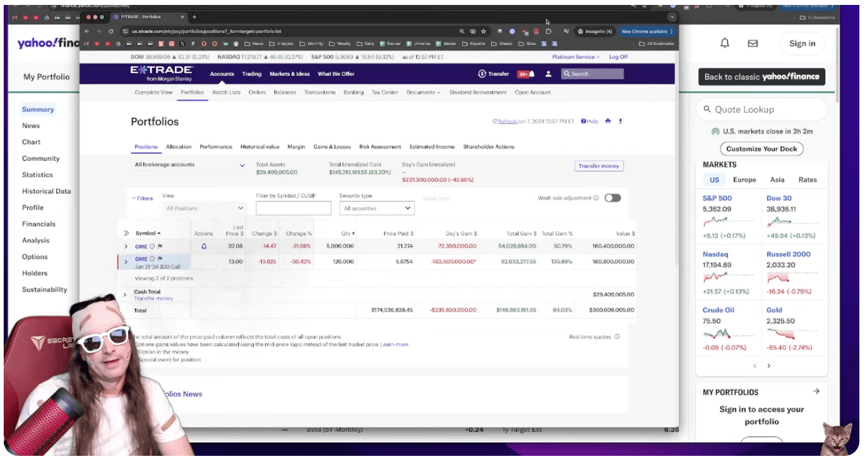Click the Refresh icon beside the timestamp
This screenshot has height=462, width=868.
point(494,121)
